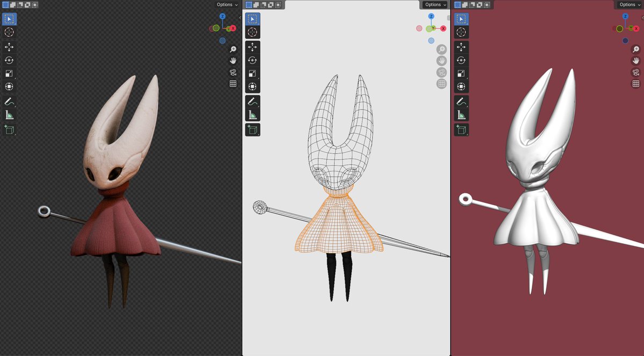Enable Extend selection mode in middle wireframe viewport header
This screenshot has width=644, height=356.
(256, 5)
